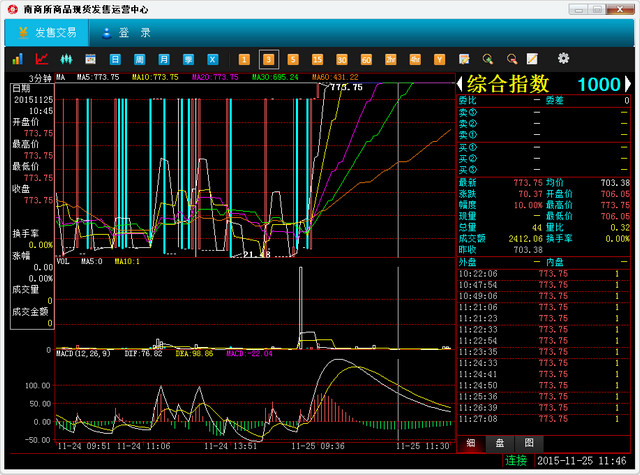Zoom out using the magnifier minus icon
The image size is (640, 475).
[510, 59]
